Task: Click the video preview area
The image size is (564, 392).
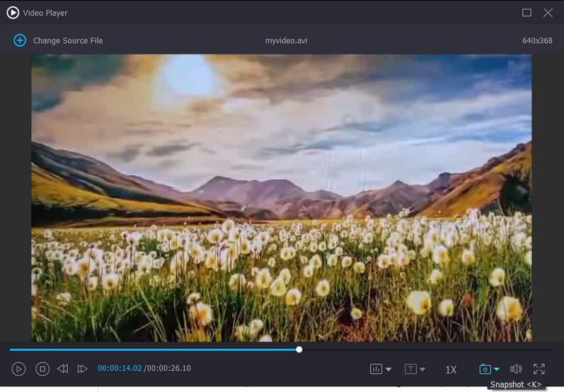Action: point(282,198)
